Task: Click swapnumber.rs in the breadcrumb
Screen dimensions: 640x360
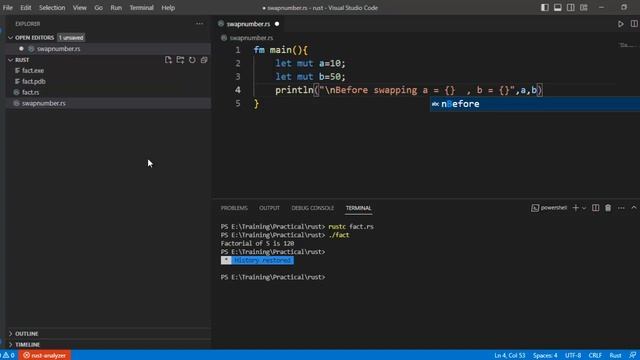Action: click(x=251, y=38)
